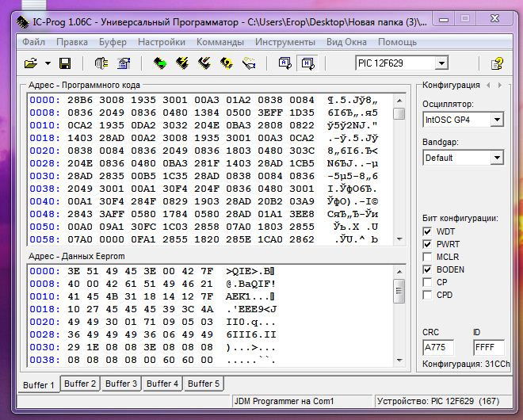Click the ID input field showing FFFF

[488, 347]
